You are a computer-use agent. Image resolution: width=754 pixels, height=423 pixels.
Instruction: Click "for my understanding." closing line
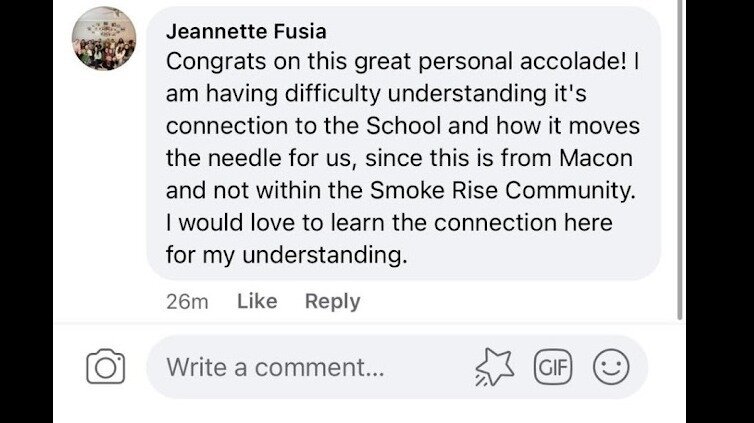coord(287,255)
